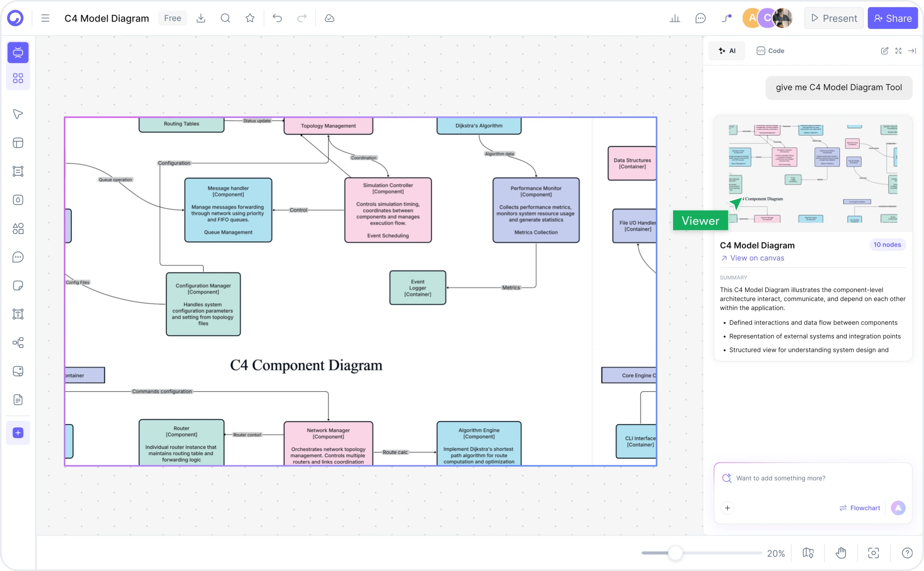Open the sticky note tool
924x571 pixels.
point(18,285)
